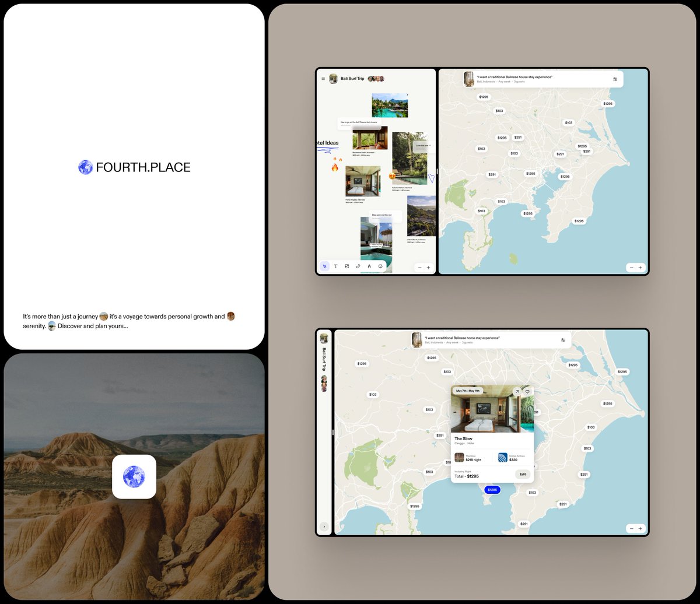Click the globe app icon on desert photo
The width and height of the screenshot is (700, 604).
[134, 477]
